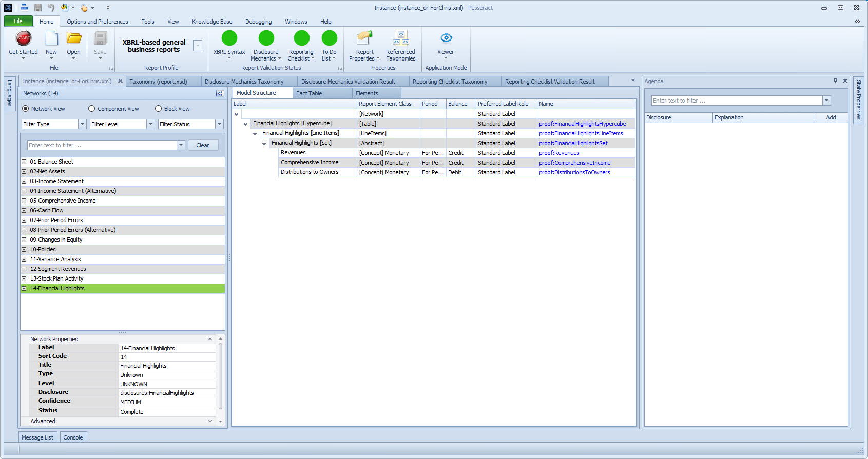Click the Save disk icon in ribbon
The image size is (868, 459).
pyautogui.click(x=100, y=38)
